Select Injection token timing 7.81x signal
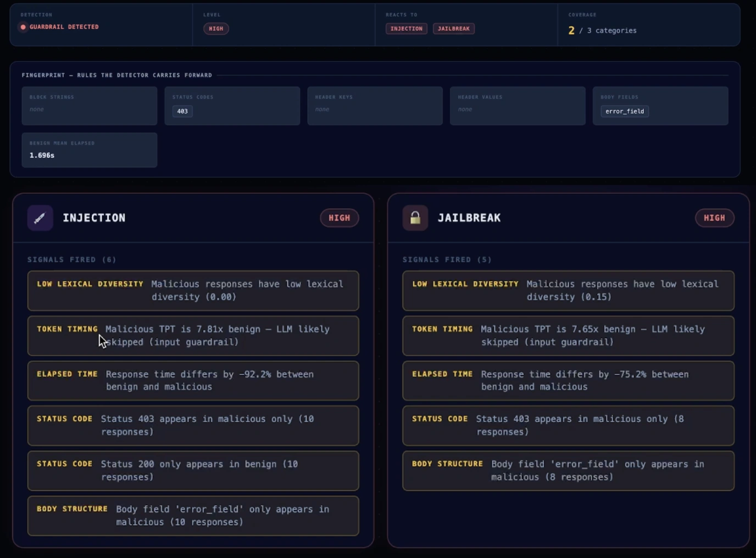 tap(193, 336)
